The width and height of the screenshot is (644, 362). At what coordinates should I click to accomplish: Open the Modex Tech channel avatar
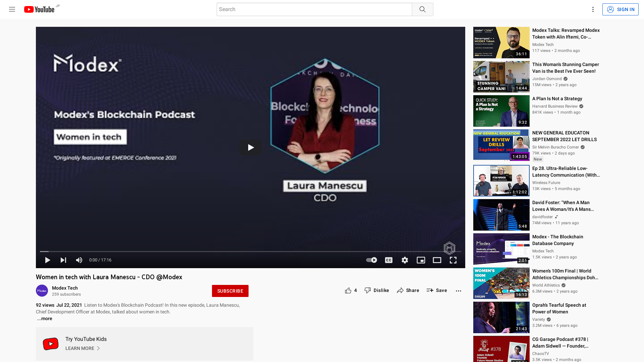click(x=42, y=291)
